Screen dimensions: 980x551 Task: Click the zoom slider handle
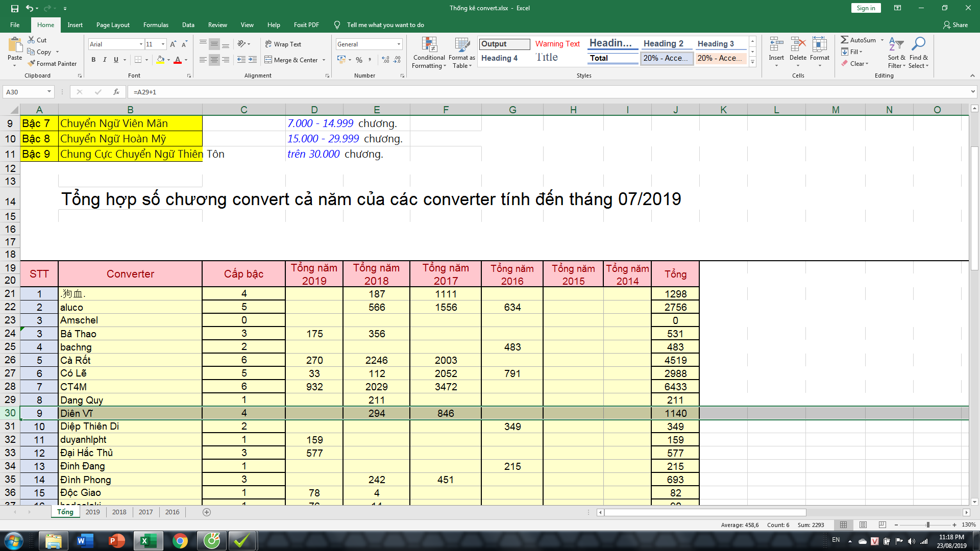[x=927, y=524]
